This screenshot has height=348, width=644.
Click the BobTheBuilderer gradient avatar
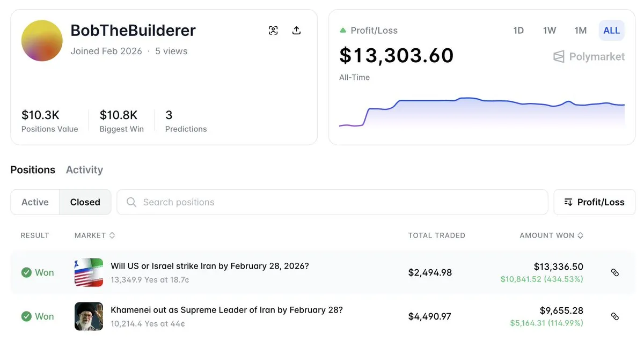pyautogui.click(x=42, y=41)
